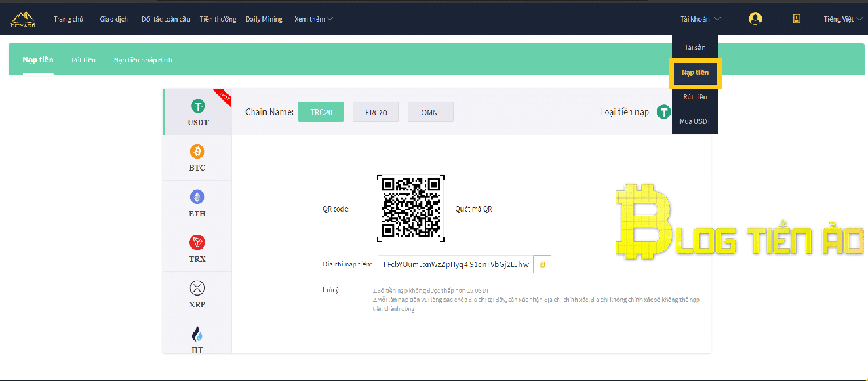Click the Tether icon beside Loại tiền nạp
The image size is (868, 381).
click(x=664, y=112)
